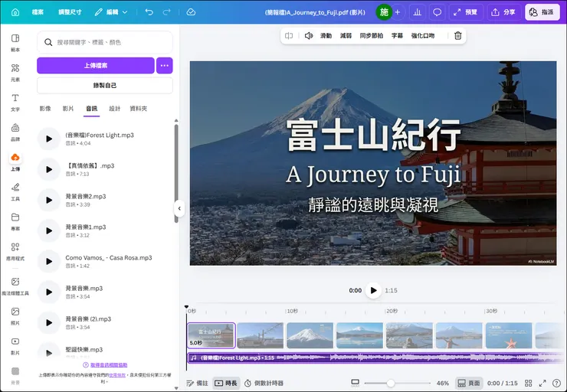Open the 備註 notes panel
The width and height of the screenshot is (567, 392).
[197, 384]
